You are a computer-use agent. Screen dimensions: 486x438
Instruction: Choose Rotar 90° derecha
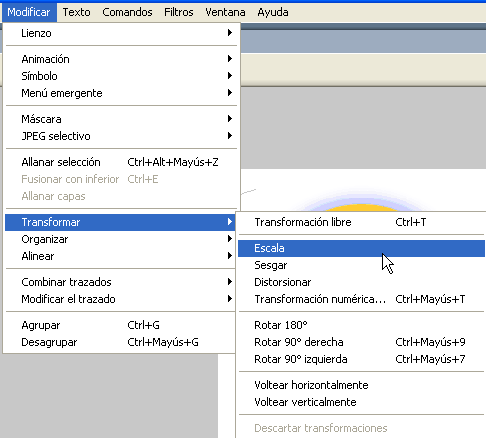pyautogui.click(x=361, y=342)
